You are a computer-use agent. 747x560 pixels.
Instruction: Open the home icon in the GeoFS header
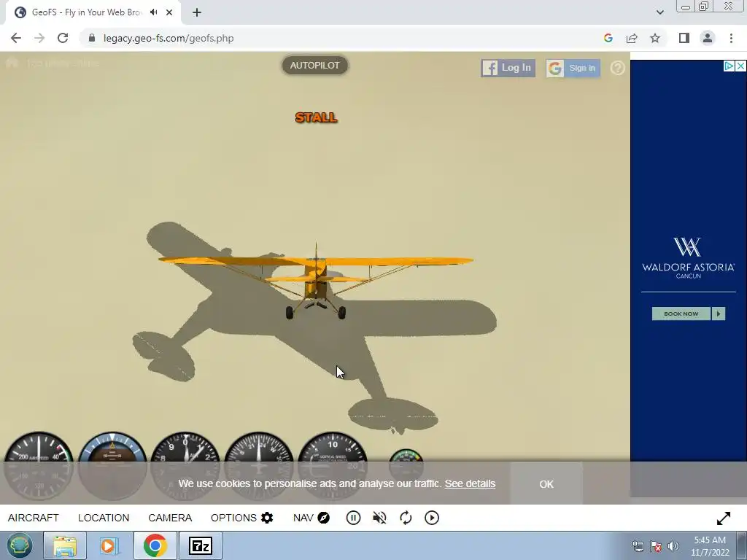click(x=12, y=63)
